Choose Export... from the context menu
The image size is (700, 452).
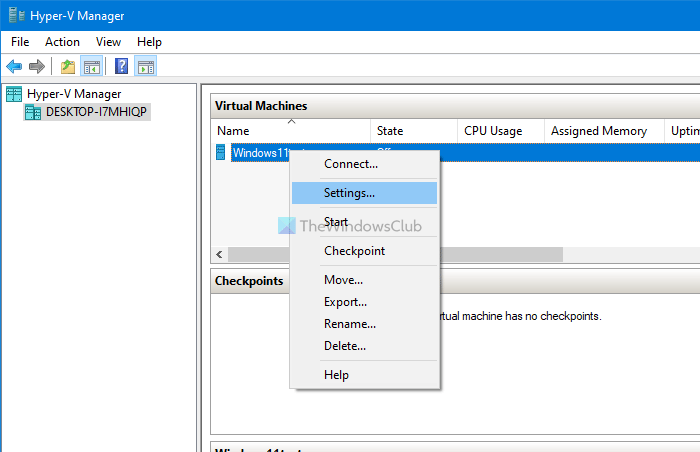[364, 302]
